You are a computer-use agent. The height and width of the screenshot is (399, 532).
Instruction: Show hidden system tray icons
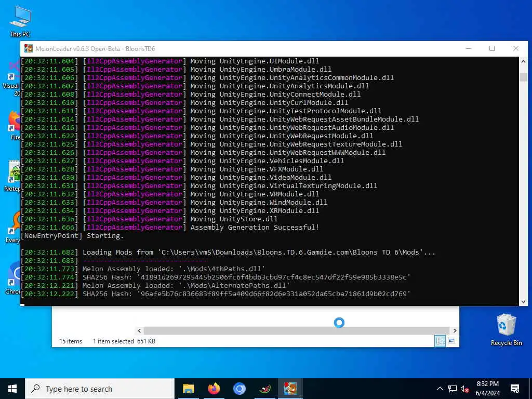point(440,389)
